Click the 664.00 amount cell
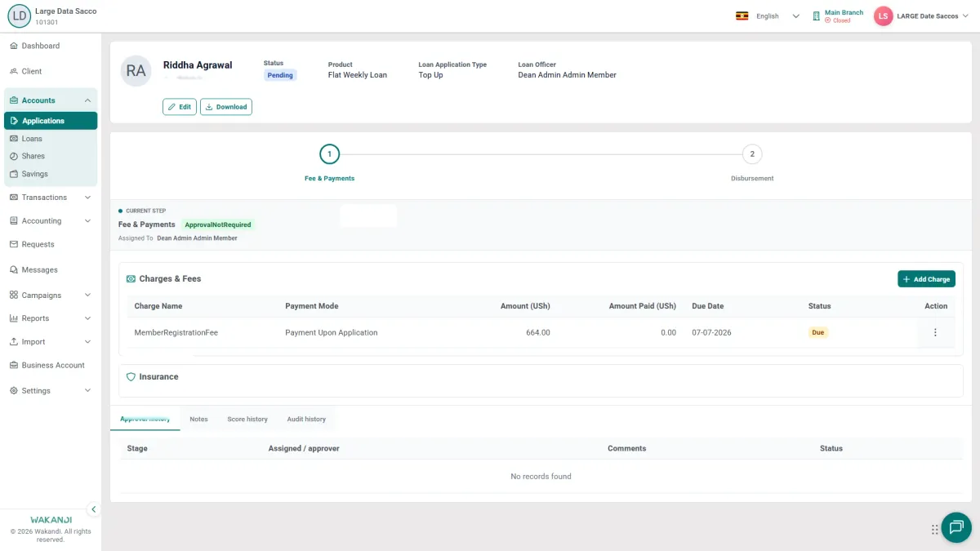The image size is (980, 551). coord(538,332)
